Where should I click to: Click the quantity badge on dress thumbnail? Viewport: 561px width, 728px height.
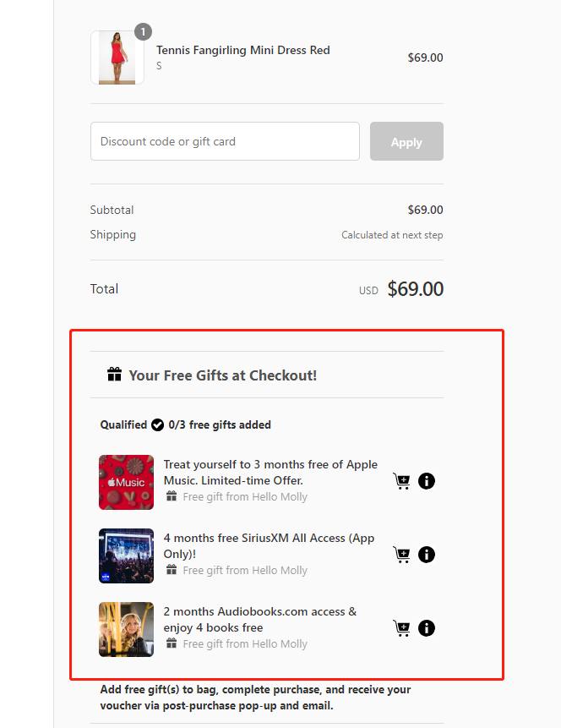143,32
